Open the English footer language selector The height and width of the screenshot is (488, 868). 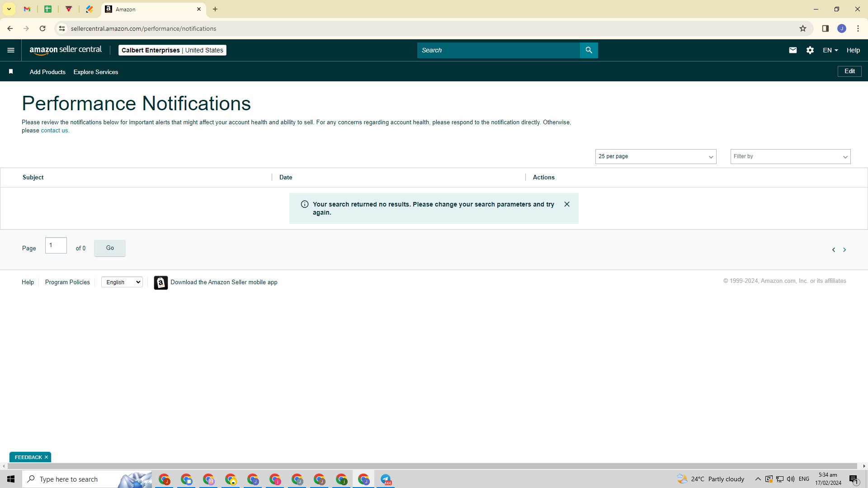click(x=122, y=282)
